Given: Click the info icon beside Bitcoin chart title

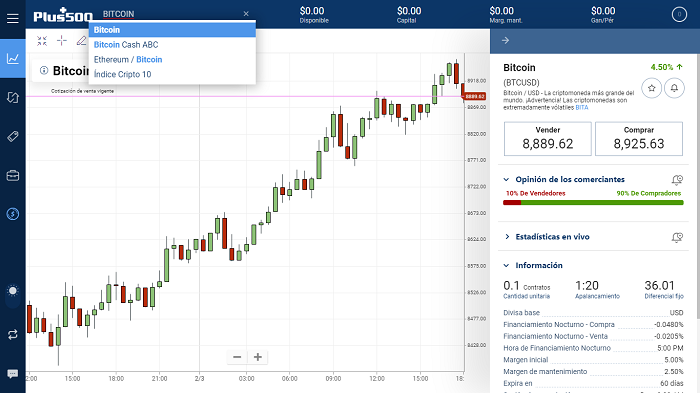Looking at the screenshot, I should point(44,71).
